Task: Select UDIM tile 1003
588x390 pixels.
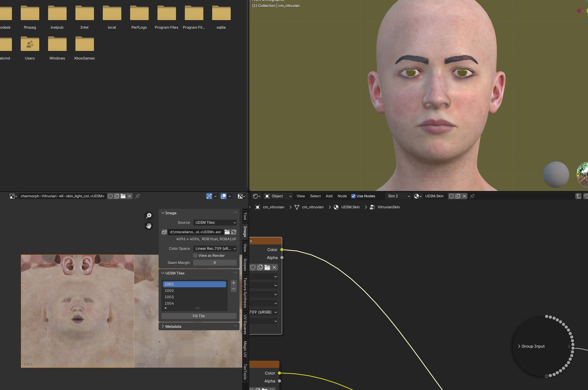Action: 194,297
